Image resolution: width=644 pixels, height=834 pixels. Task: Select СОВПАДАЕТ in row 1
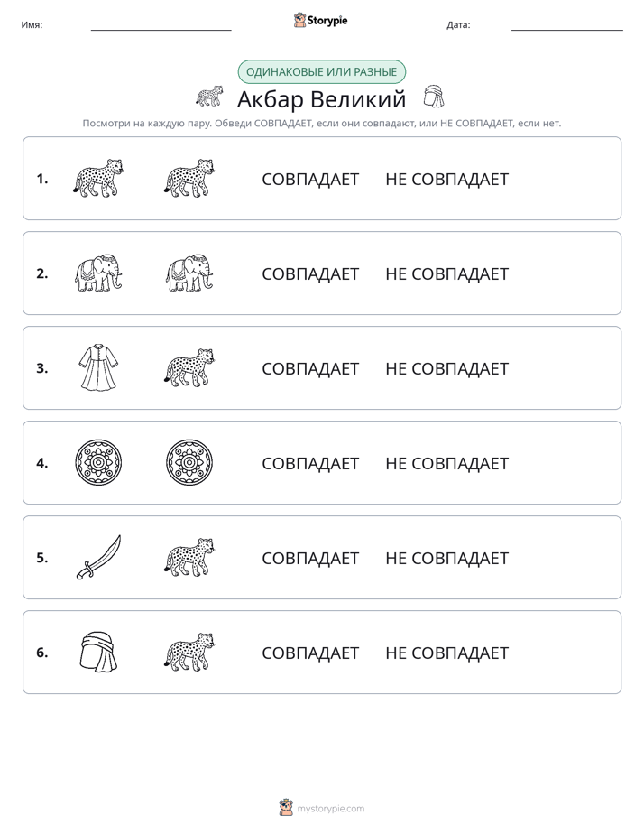click(x=310, y=180)
